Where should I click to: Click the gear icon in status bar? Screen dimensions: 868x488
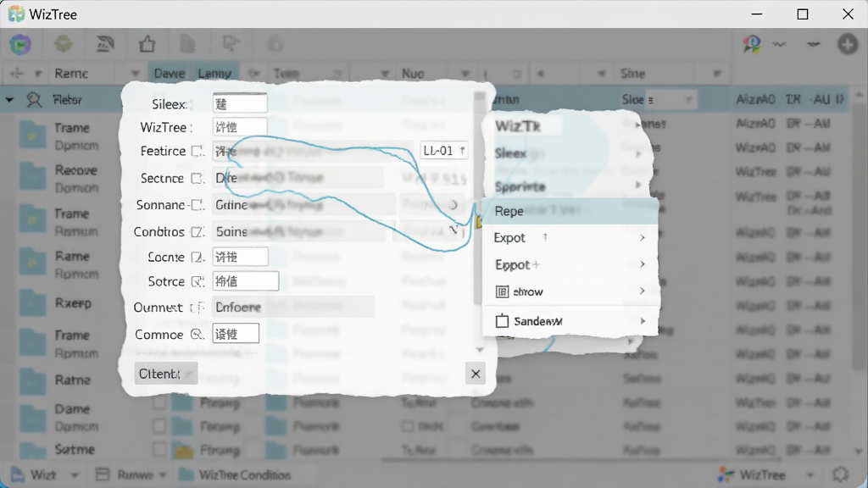click(x=840, y=474)
